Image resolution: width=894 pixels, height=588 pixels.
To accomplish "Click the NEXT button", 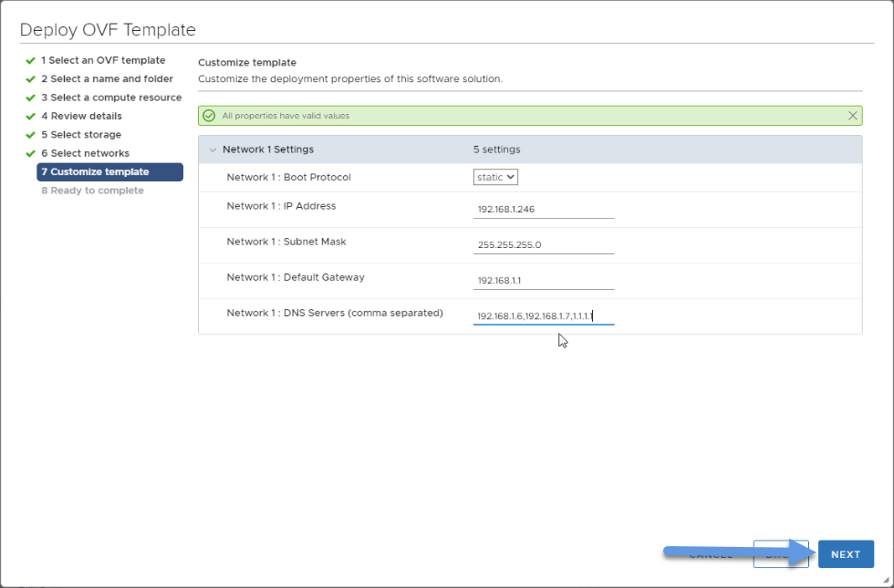I will (x=846, y=554).
